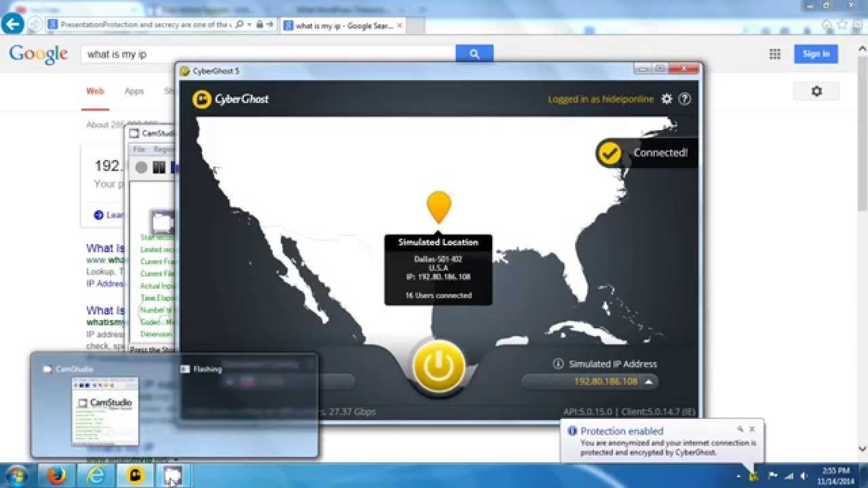Click into the Google search box
Viewport: 868px width, 488px height.
point(269,54)
